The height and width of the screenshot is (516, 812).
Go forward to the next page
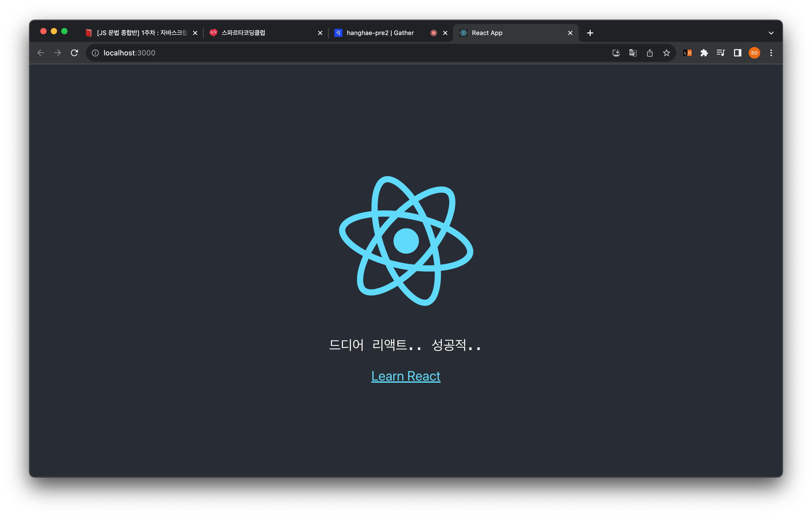[58, 53]
